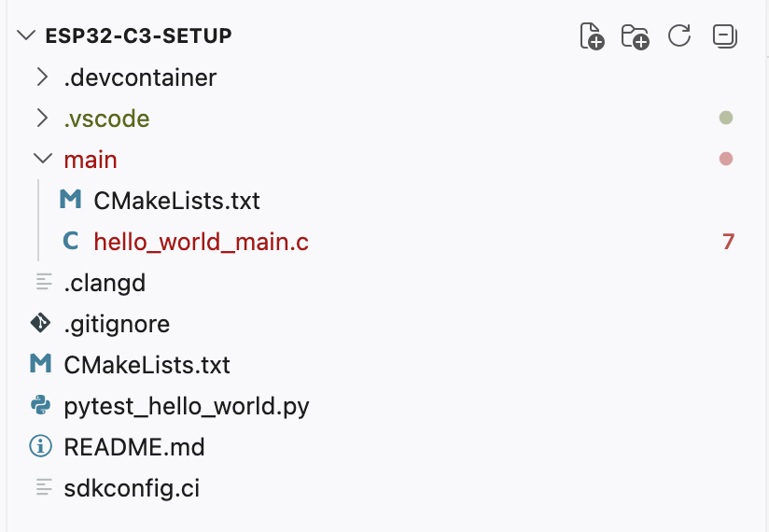Collapse the ESP32-C3-SETUP root section
This screenshot has height=532, width=769.
25,35
